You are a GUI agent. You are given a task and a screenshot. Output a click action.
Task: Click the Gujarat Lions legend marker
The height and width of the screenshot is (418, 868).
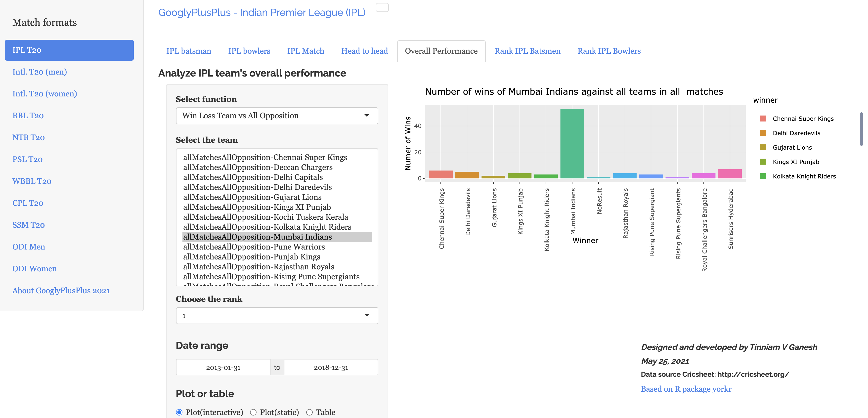click(763, 148)
